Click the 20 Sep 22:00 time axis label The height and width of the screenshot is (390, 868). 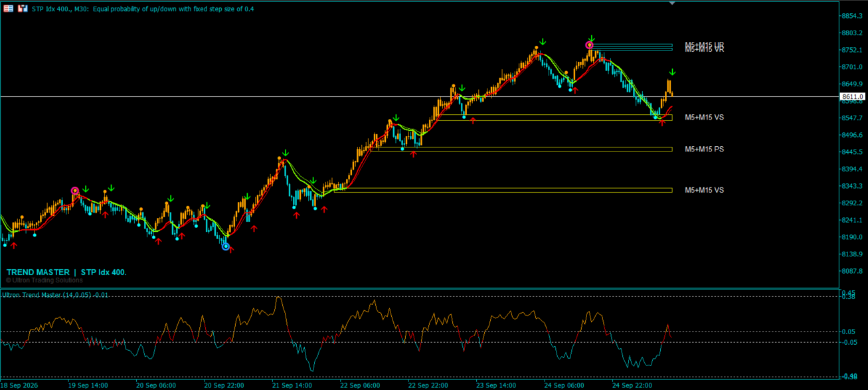(224, 385)
